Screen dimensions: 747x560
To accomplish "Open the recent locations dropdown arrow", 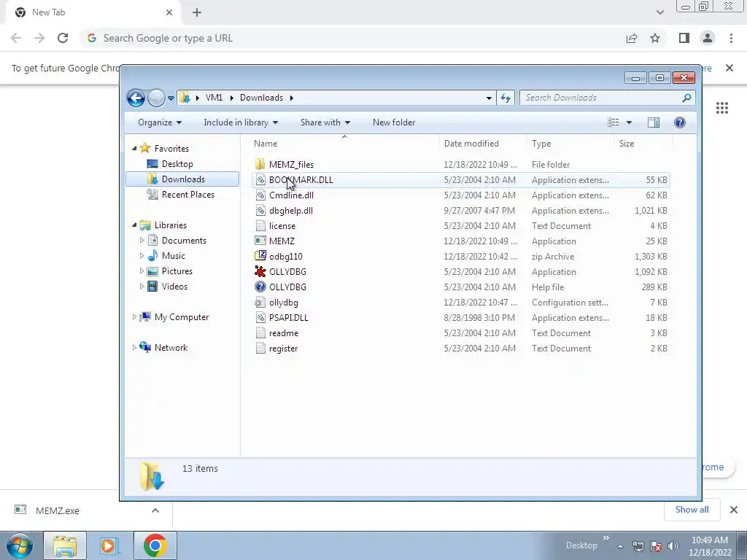I will point(171,98).
